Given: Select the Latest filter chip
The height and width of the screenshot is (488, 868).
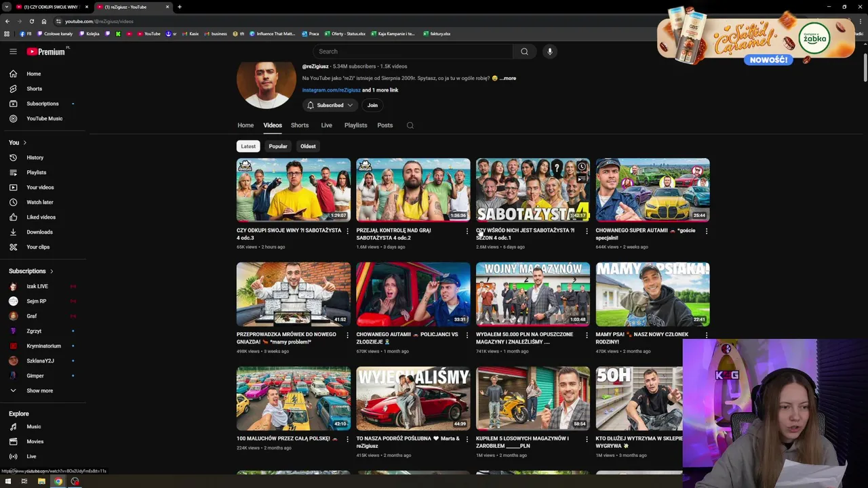Looking at the screenshot, I should click(x=248, y=146).
